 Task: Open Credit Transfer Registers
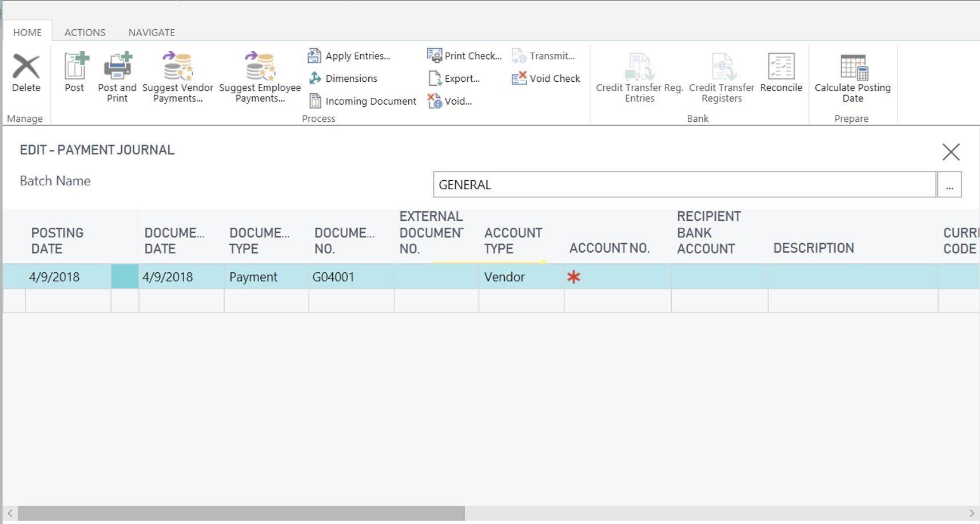tap(721, 74)
